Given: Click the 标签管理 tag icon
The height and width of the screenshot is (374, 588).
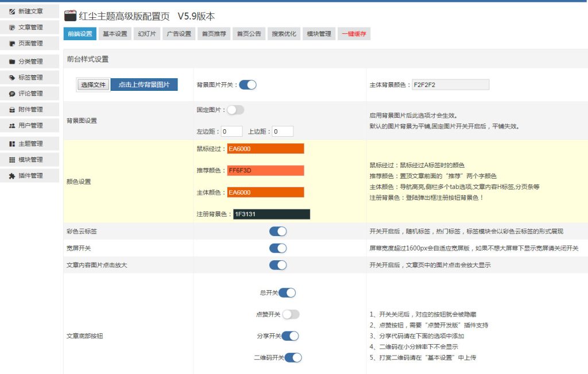Looking at the screenshot, I should (12, 78).
